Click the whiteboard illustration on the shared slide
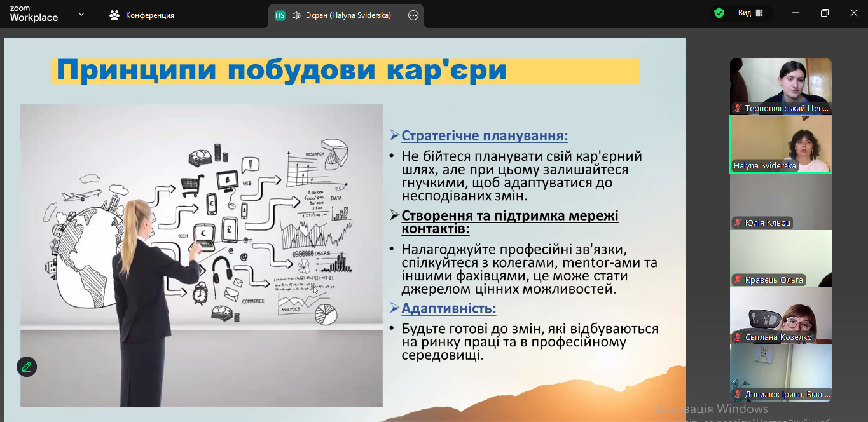The image size is (868, 422). pyautogui.click(x=202, y=255)
